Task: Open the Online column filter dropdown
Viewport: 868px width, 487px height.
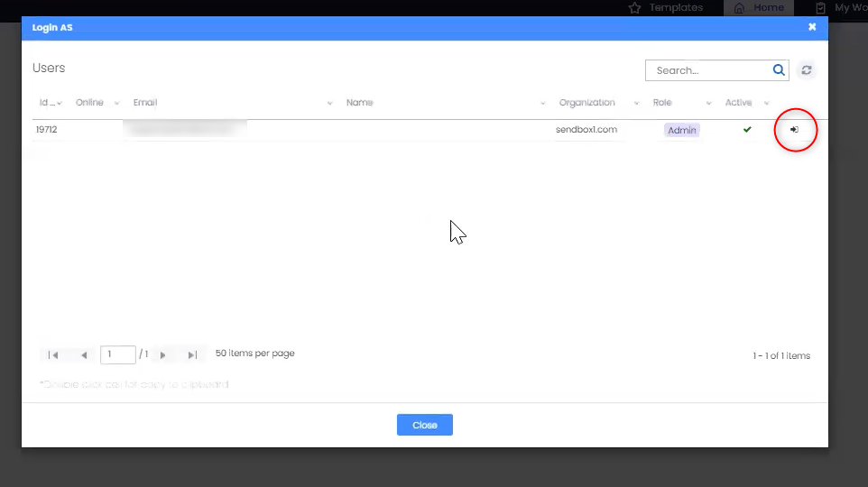Action: (x=116, y=103)
